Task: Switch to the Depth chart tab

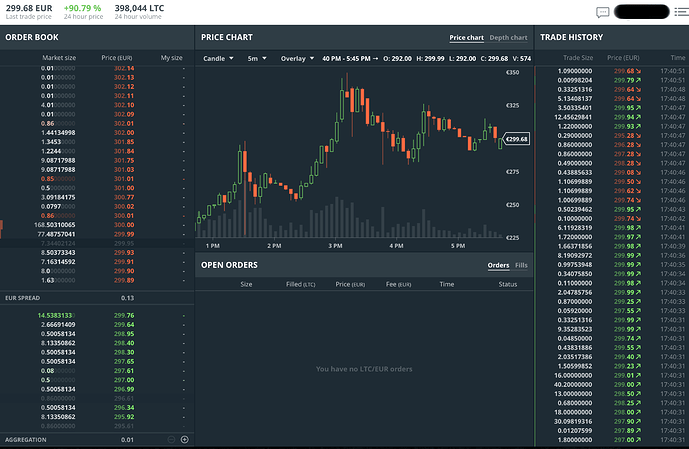Action: 507,38
